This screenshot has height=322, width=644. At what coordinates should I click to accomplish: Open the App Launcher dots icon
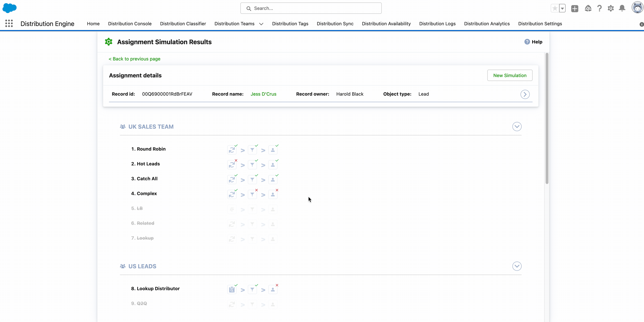point(9,24)
